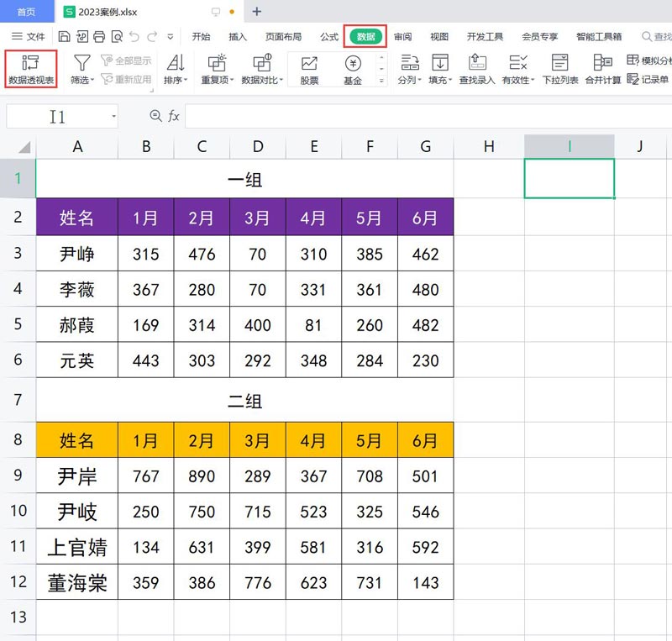Select row header 7
672x641 pixels.
[x=18, y=400]
